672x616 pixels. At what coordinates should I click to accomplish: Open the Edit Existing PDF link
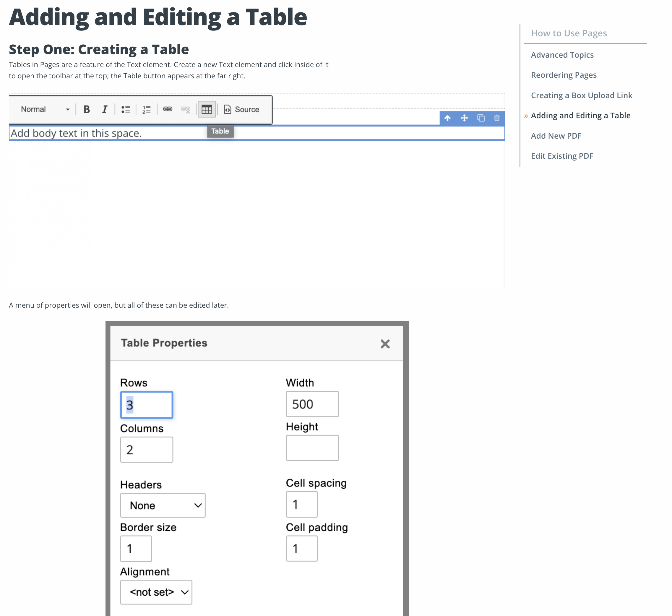click(x=562, y=156)
